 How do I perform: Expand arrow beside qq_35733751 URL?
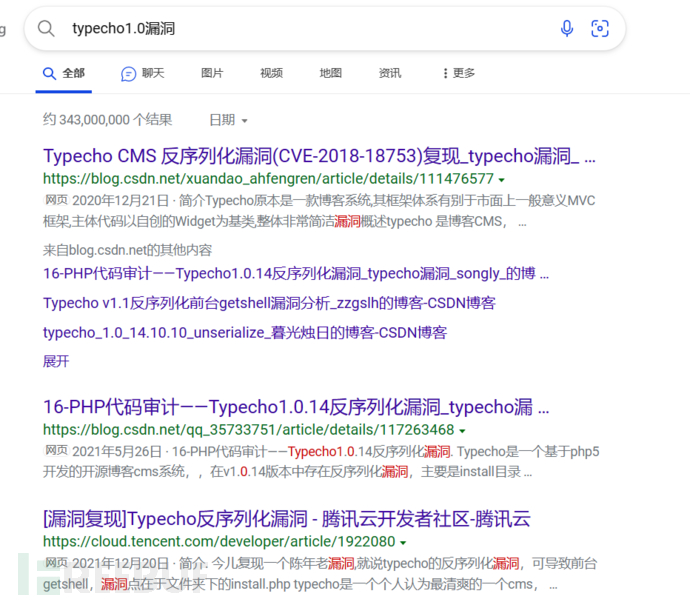coord(462,431)
